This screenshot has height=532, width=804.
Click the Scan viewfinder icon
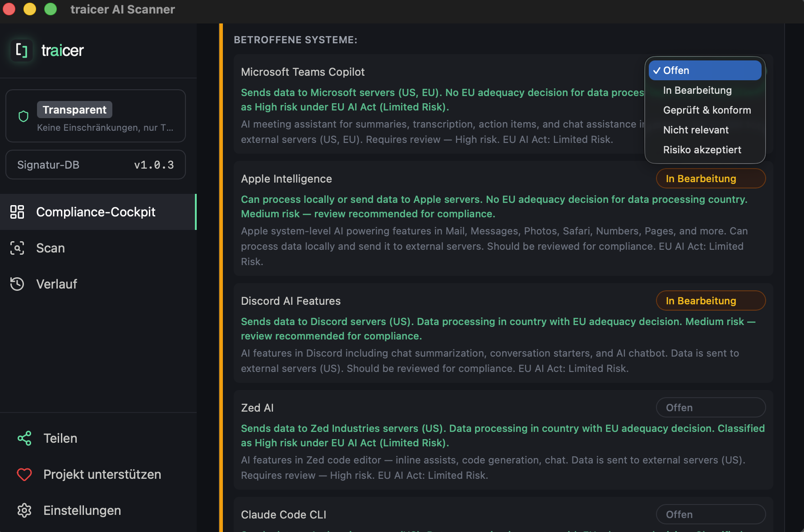point(17,248)
